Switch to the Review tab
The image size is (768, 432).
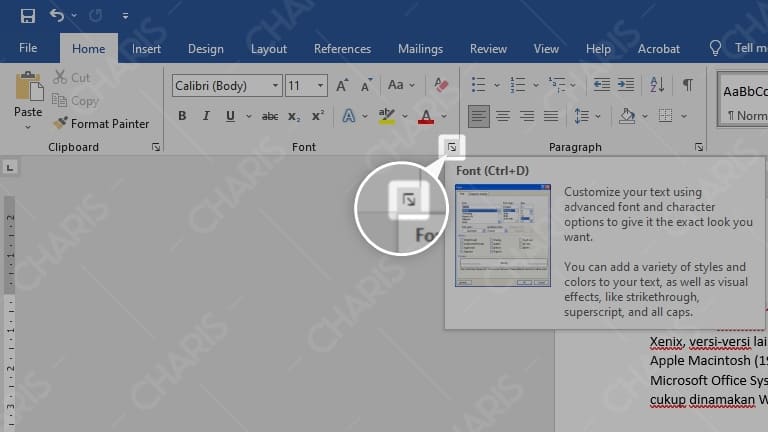click(x=488, y=48)
